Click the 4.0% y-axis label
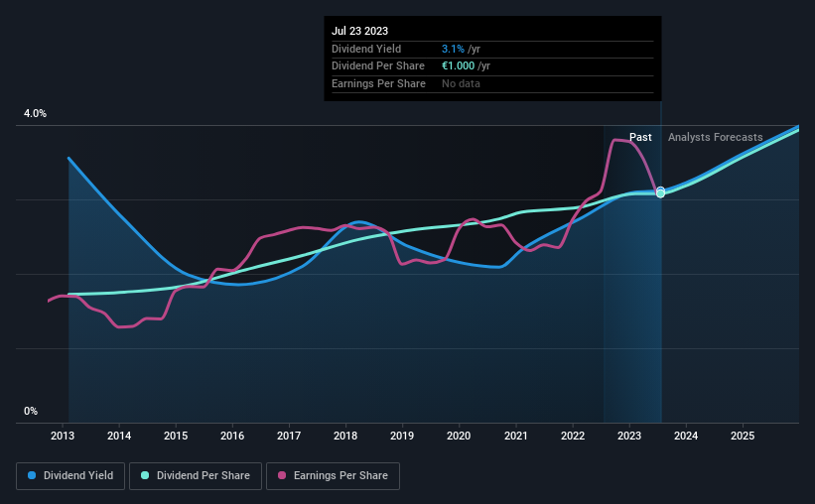Screen dimensions: 815x504 (35, 114)
